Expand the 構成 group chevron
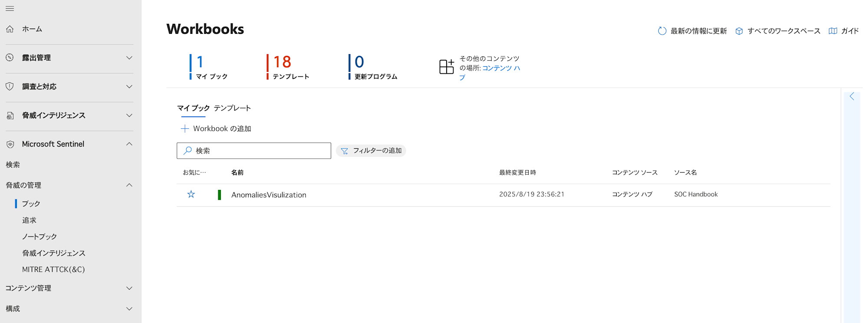The image size is (868, 323). click(x=129, y=309)
